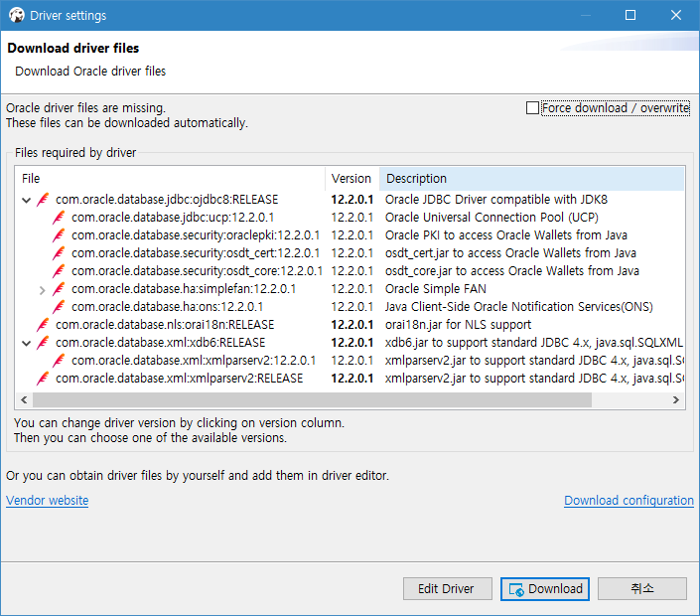Click the feather icon beside ha:ons:12.2.0.1
Viewport: 700px width, 616px height.
(59, 306)
